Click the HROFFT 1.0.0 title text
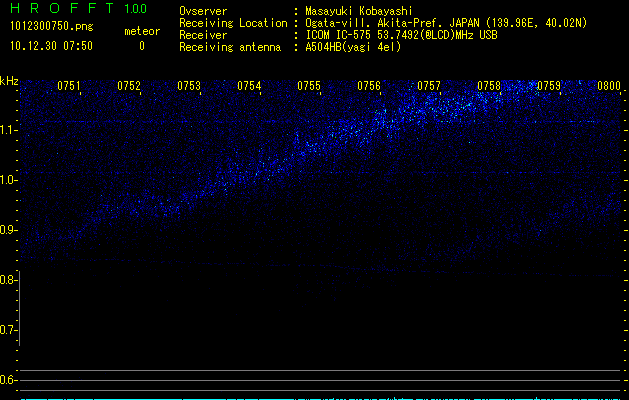The width and height of the screenshot is (629, 400). [x=78, y=8]
